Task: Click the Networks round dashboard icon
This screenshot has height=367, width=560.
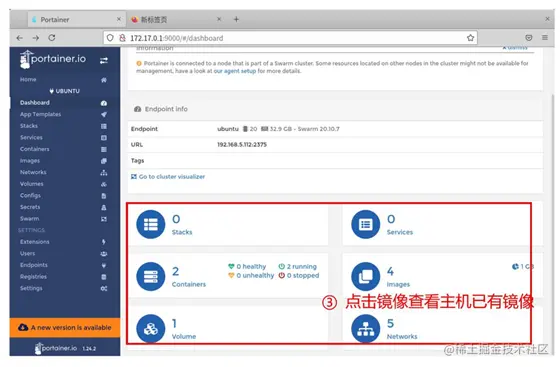Action: 365,329
